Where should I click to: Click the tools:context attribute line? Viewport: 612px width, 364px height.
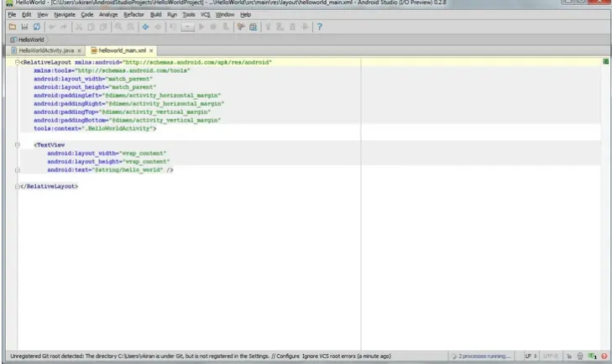pyautogui.click(x=95, y=129)
